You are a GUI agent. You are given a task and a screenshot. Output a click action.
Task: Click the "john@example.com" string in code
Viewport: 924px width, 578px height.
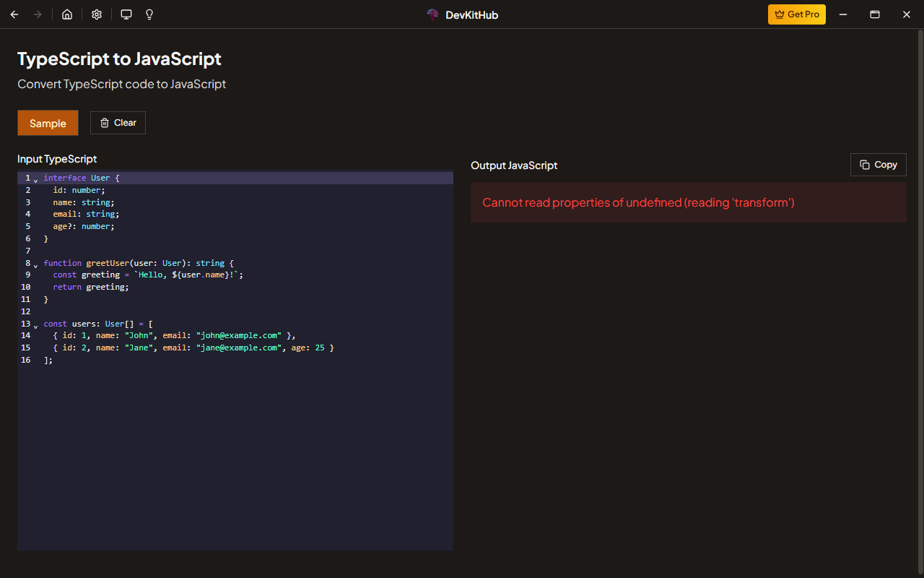239,335
